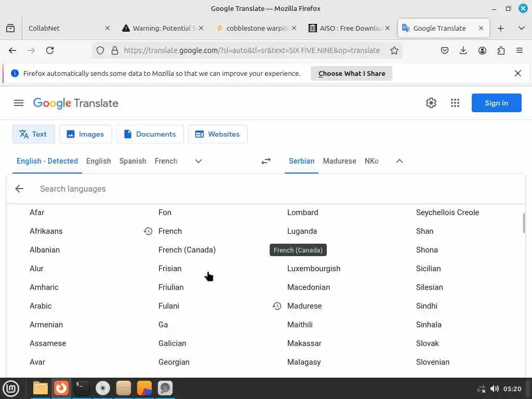Image resolution: width=532 pixels, height=399 pixels.
Task: Select Malagasy from the language list
Action: 303,362
